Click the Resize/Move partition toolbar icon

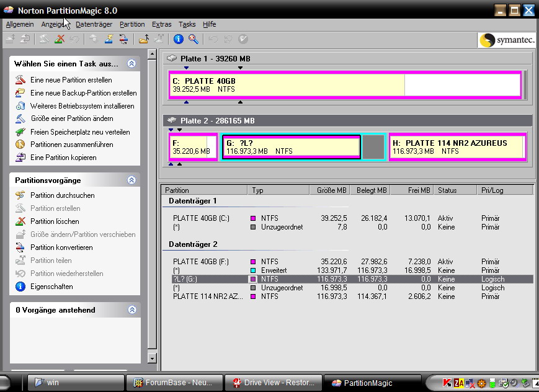pyautogui.click(x=11, y=39)
